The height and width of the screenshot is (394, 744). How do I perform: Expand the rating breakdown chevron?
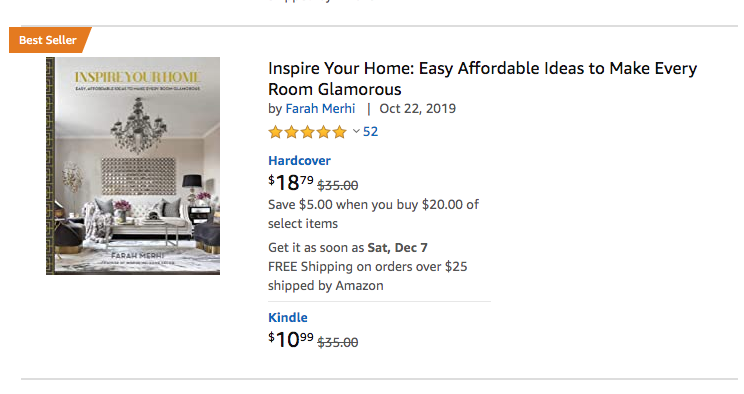356,131
